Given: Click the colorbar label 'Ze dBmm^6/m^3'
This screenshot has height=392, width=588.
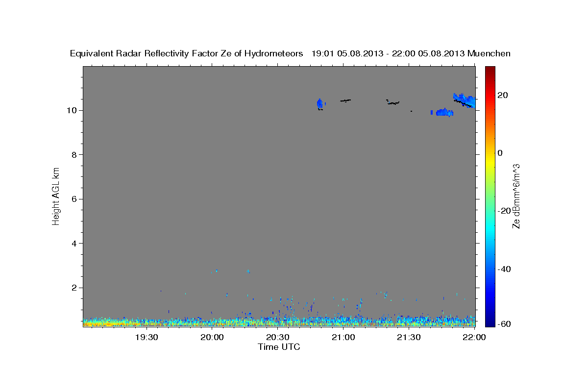Looking at the screenshot, I should pyautogui.click(x=516, y=196).
